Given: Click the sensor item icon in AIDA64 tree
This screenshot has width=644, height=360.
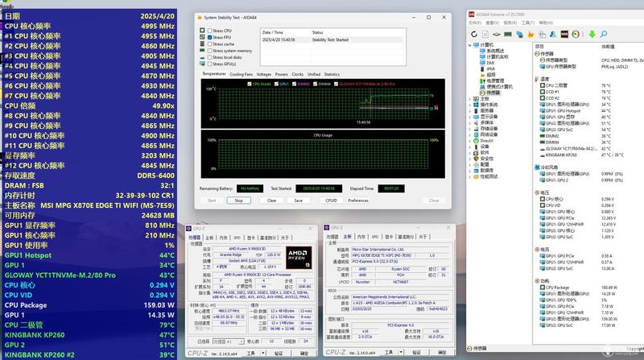Looking at the screenshot, I should 482,93.
